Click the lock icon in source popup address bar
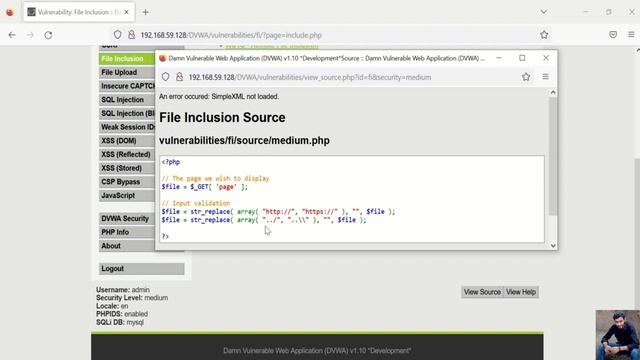The width and height of the screenshot is (640, 360). (179, 77)
